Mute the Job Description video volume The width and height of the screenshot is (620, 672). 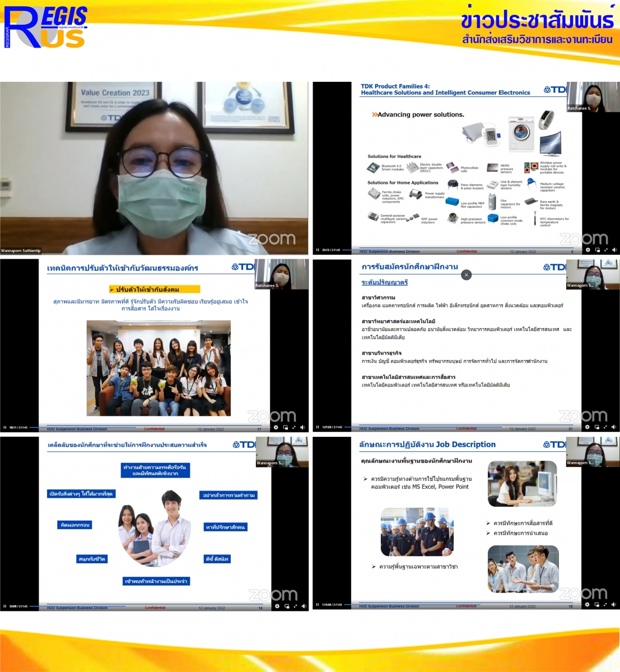[x=614, y=605]
